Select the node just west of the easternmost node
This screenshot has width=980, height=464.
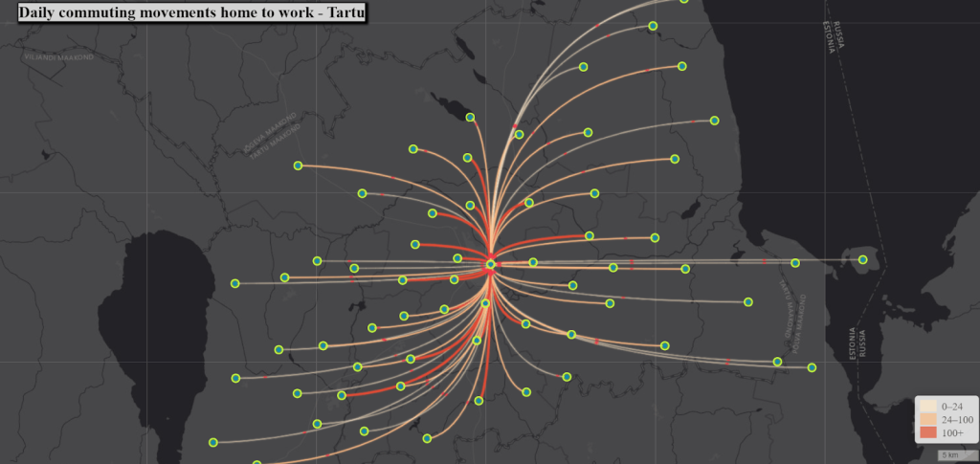click(795, 263)
